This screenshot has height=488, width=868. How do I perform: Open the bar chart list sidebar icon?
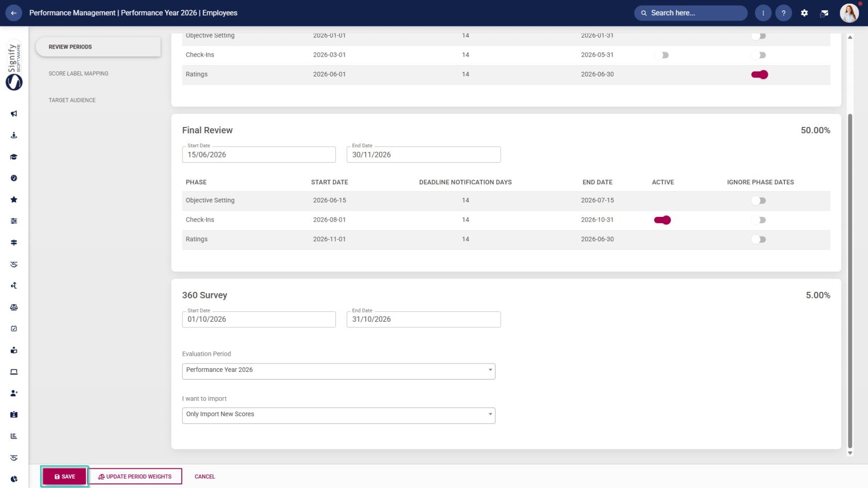14,436
